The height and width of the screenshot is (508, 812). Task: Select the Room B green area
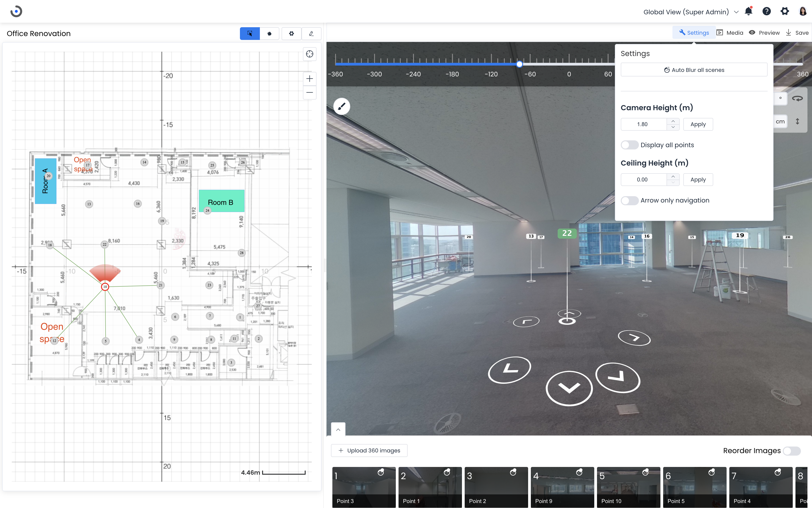tap(221, 201)
